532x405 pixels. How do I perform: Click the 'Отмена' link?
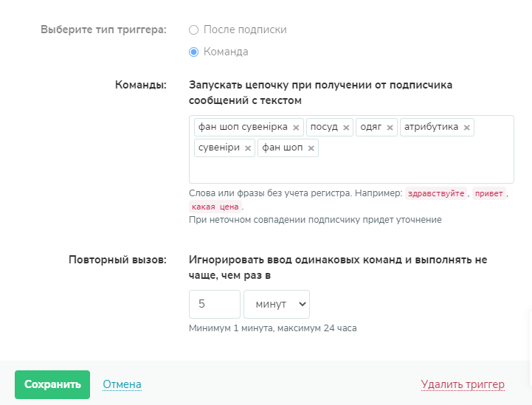(122, 384)
